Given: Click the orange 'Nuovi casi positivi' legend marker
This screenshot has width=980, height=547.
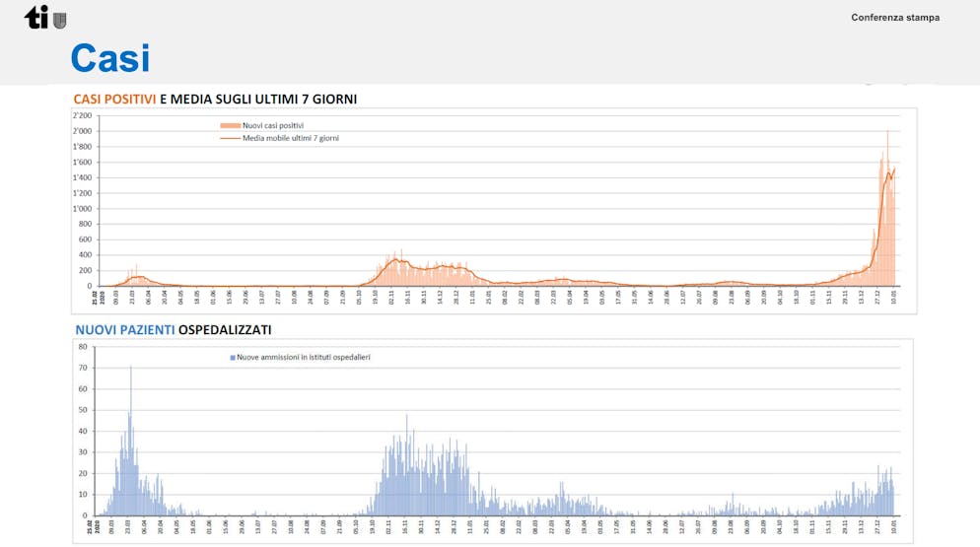Looking at the screenshot, I should coord(230,125).
